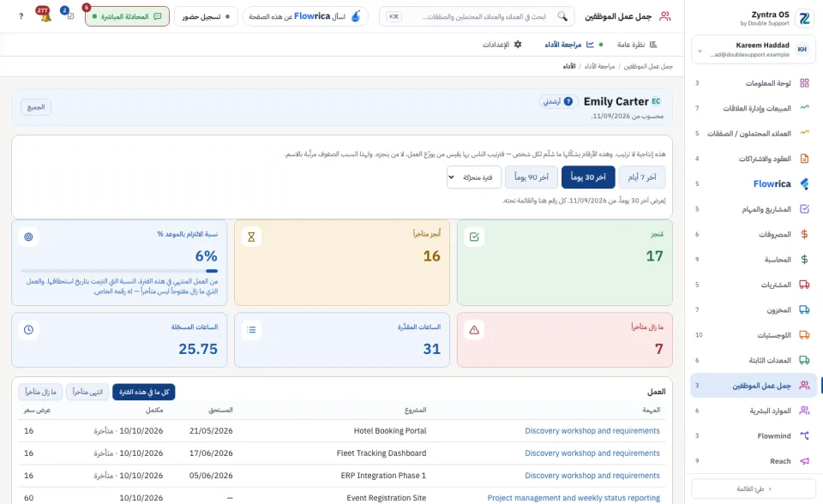Screen dimensions: 823x504
Task: Click the العقود والاشتراكات document icon
Action: point(804,159)
